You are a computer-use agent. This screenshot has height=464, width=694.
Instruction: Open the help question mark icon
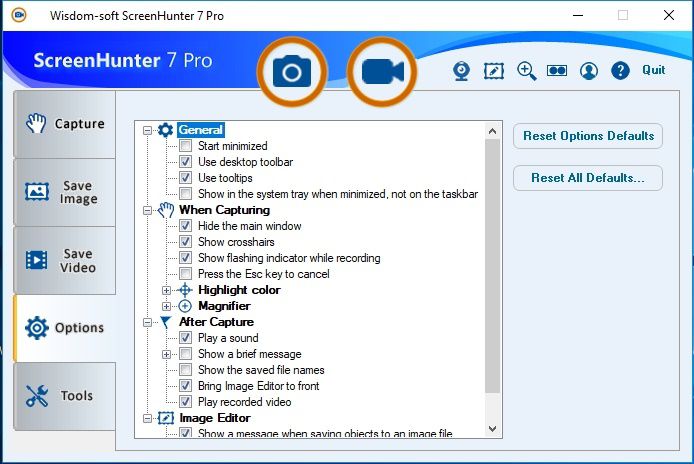[621, 70]
